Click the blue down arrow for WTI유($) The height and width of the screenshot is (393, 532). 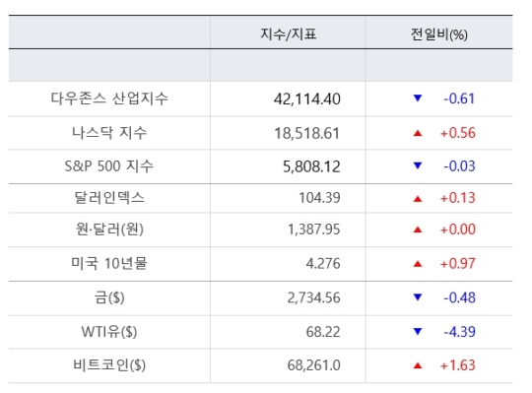click(418, 331)
